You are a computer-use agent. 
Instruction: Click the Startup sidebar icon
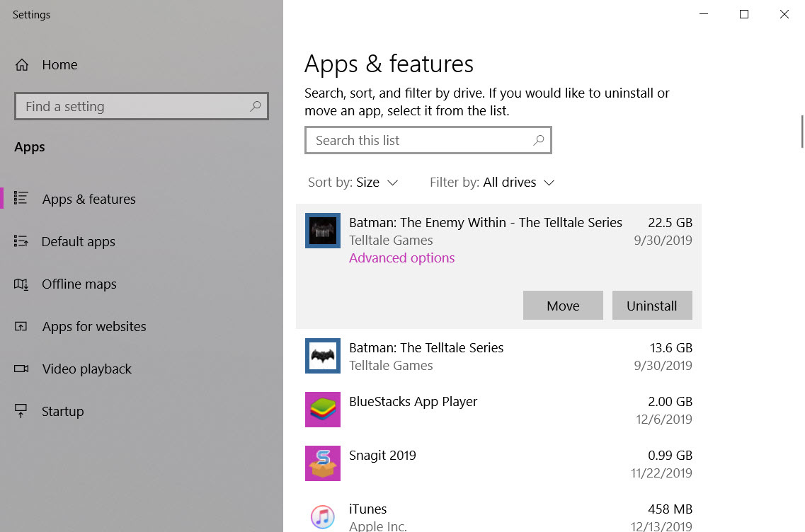[21, 411]
